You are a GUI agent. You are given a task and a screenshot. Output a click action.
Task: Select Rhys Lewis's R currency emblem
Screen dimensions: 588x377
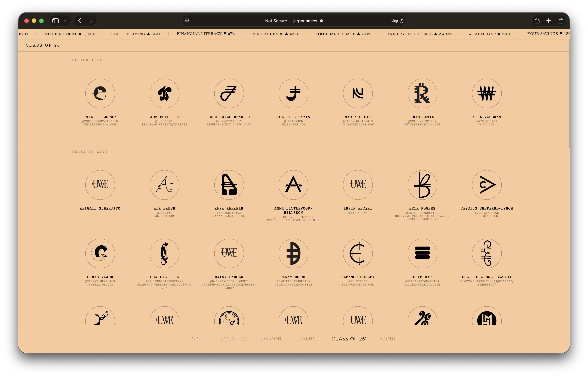pyautogui.click(x=422, y=93)
